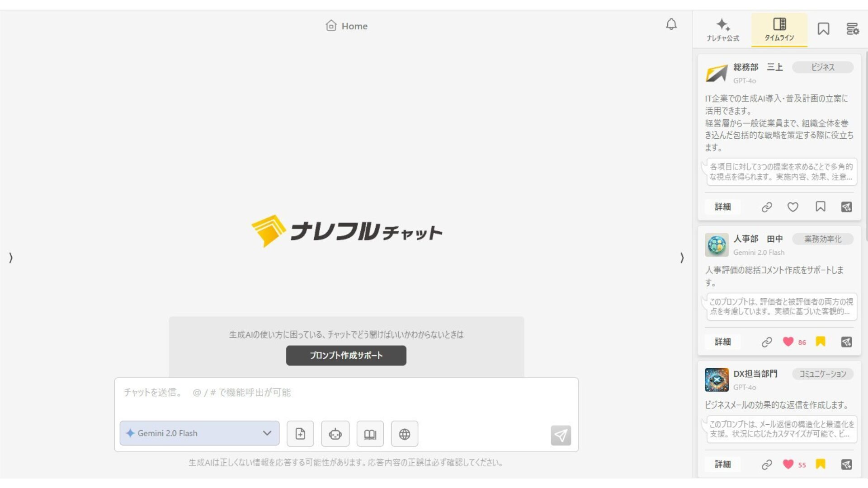The width and height of the screenshot is (868, 488).
Task: Open the list settings tab icon
Action: [x=852, y=29]
